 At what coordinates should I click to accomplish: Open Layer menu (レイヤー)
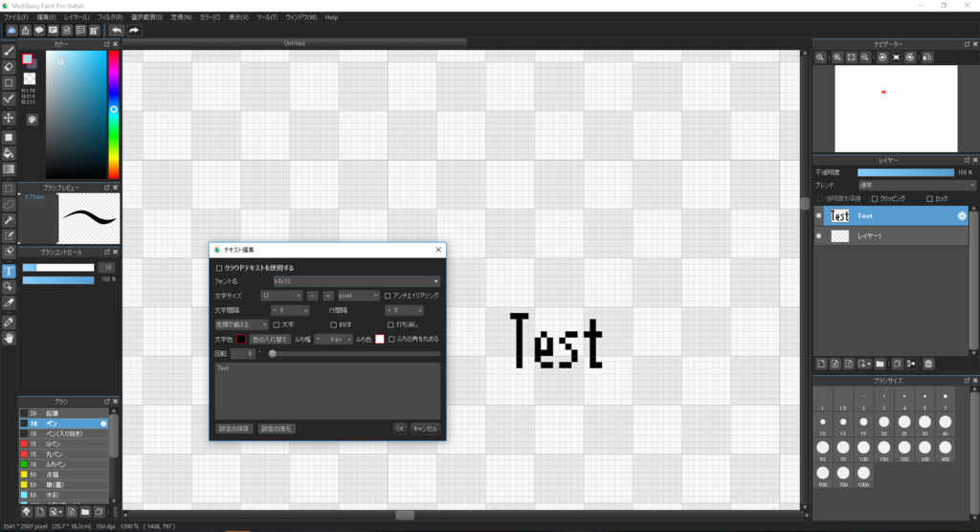pyautogui.click(x=77, y=17)
